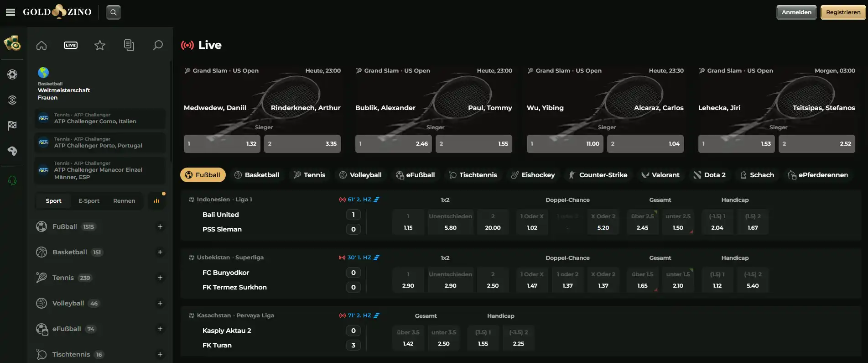The image size is (868, 363).
Task: Click the globe icon for Basketball Weltmeisterschaft Frauen
Action: click(x=43, y=73)
